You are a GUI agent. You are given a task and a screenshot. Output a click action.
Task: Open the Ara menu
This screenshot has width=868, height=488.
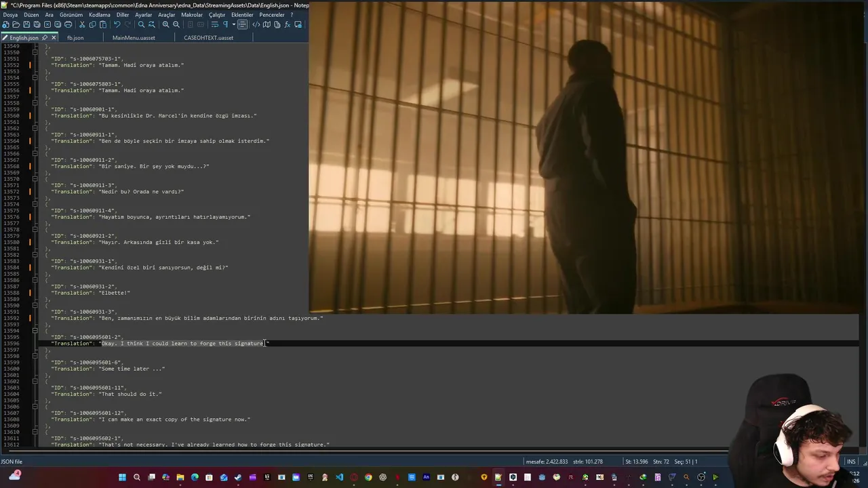[x=49, y=15]
